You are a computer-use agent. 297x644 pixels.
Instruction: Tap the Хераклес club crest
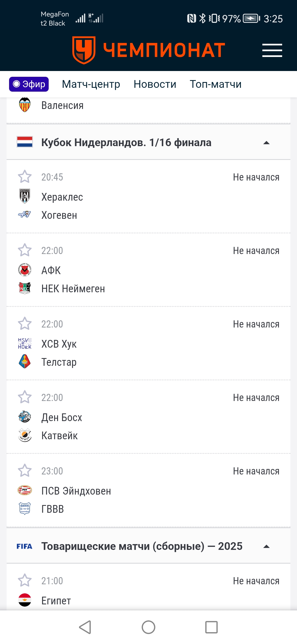25,196
